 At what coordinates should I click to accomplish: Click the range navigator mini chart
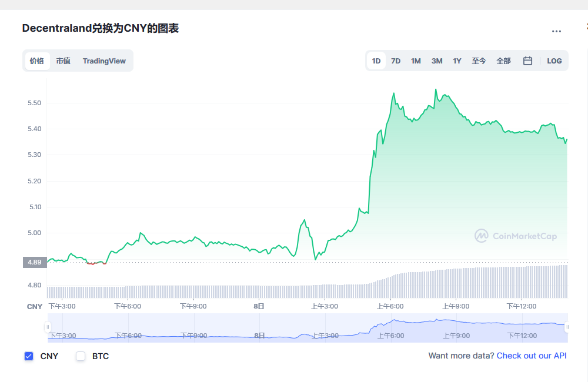click(x=308, y=328)
